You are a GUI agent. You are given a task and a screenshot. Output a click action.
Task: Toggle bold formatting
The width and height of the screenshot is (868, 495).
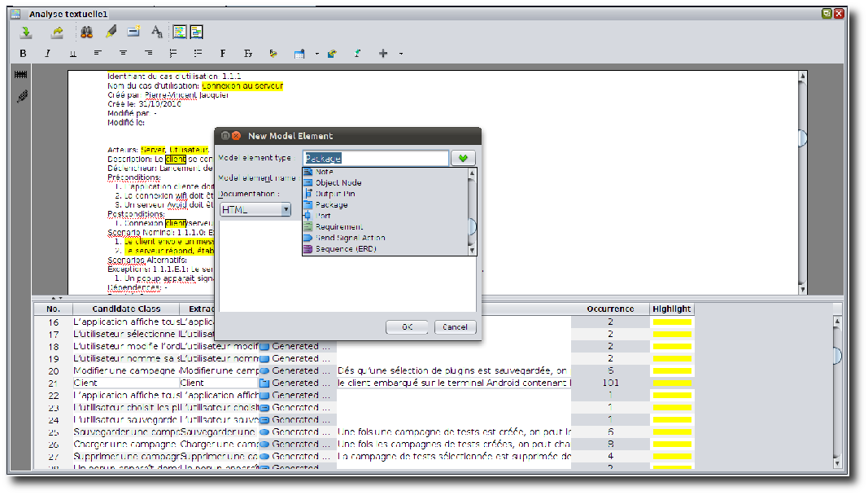click(23, 54)
